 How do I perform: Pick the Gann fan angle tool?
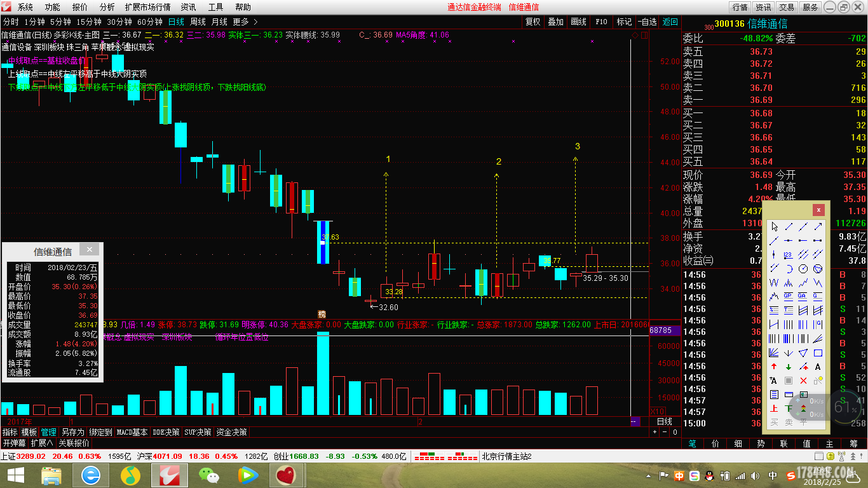click(x=774, y=353)
